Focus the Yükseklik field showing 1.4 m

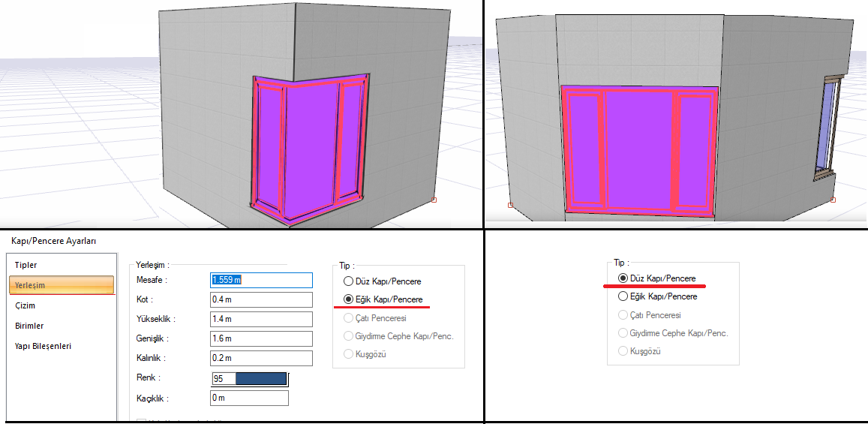tap(261, 319)
